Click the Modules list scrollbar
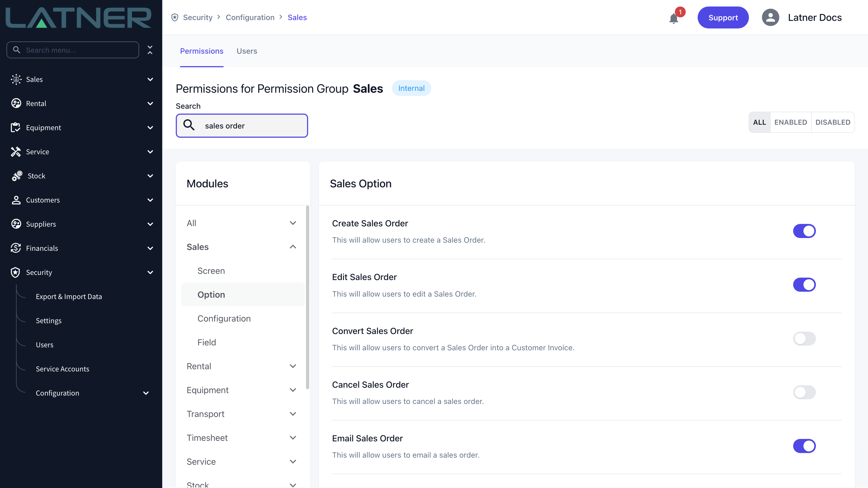 [307, 297]
